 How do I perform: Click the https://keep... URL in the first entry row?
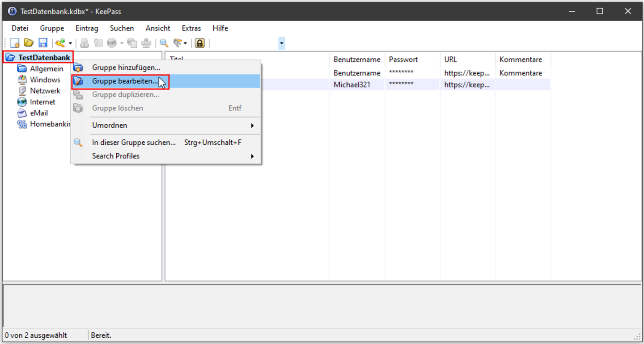(467, 73)
